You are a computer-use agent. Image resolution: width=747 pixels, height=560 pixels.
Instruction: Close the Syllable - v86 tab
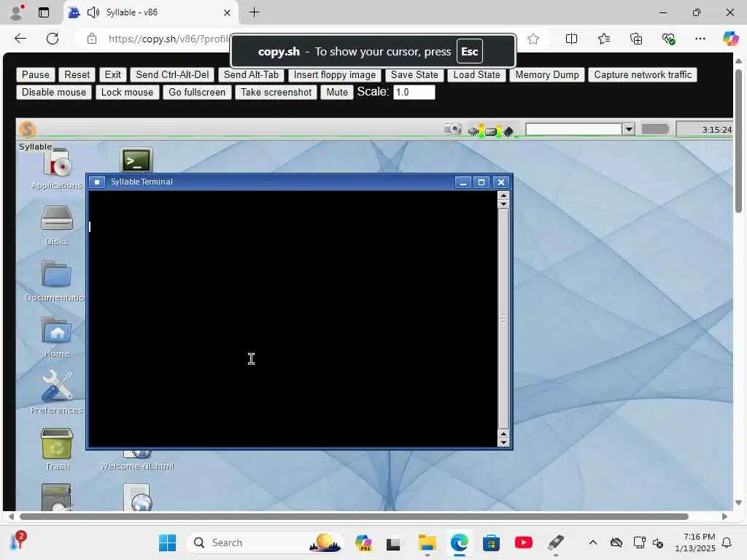click(x=228, y=12)
